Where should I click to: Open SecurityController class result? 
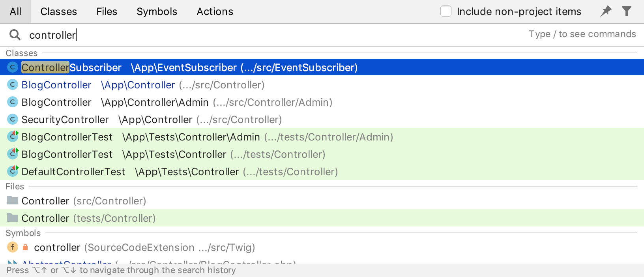tap(322, 120)
